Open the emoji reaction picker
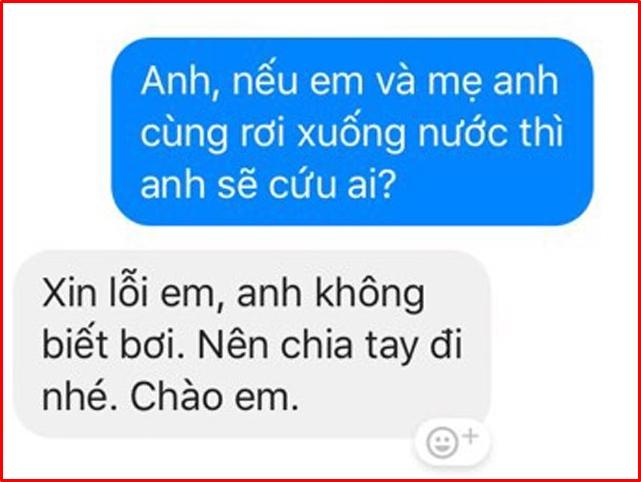Image resolution: width=641 pixels, height=482 pixels. [x=452, y=442]
